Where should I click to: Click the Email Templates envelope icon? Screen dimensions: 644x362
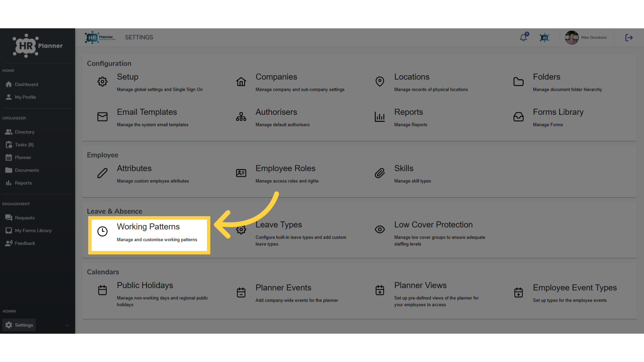102,117
